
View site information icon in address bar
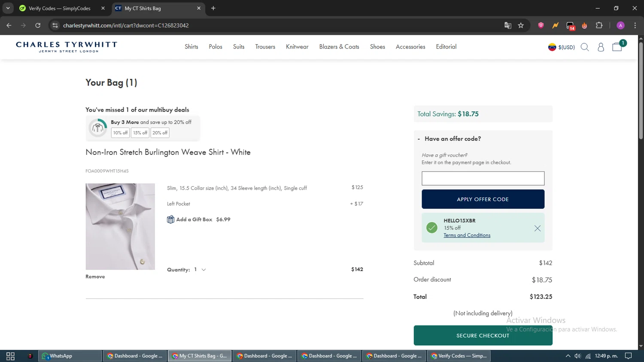coord(55,25)
